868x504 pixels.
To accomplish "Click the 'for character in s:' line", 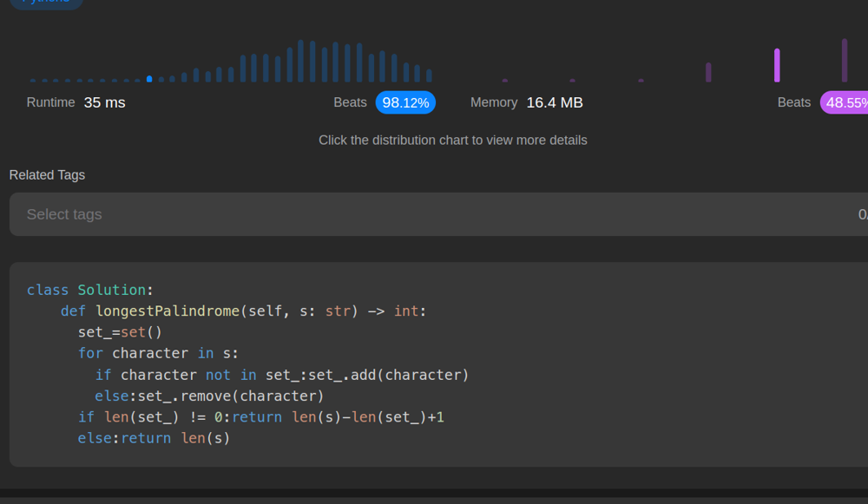I will coord(158,353).
